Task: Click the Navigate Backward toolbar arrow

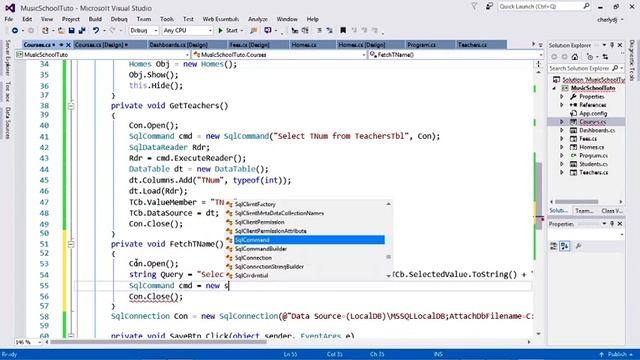Action: (x=15, y=31)
